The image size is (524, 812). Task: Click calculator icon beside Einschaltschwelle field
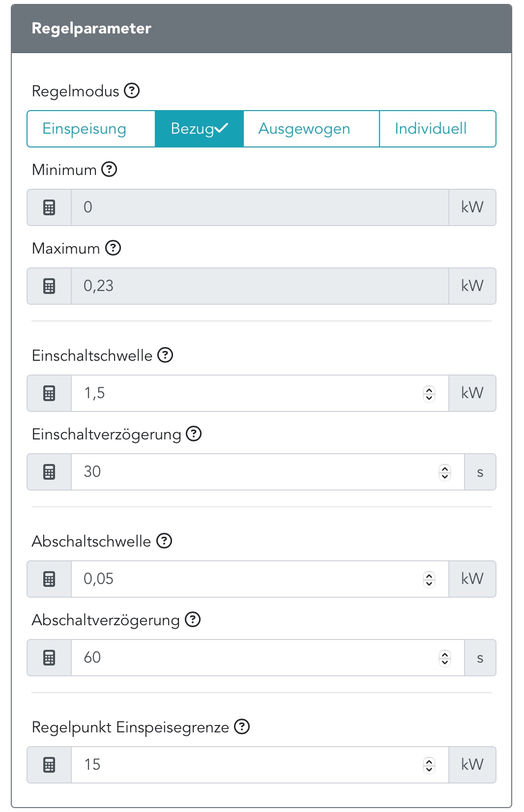tap(49, 393)
